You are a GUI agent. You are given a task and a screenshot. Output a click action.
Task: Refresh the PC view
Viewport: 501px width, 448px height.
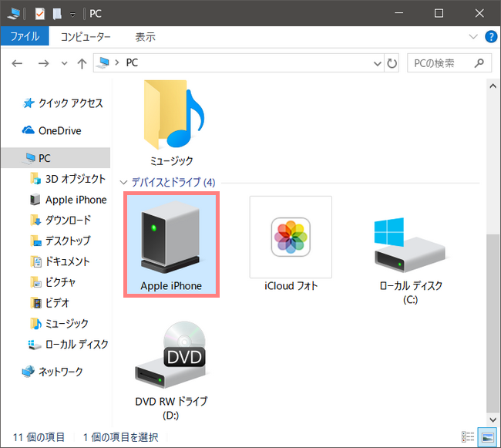click(392, 63)
